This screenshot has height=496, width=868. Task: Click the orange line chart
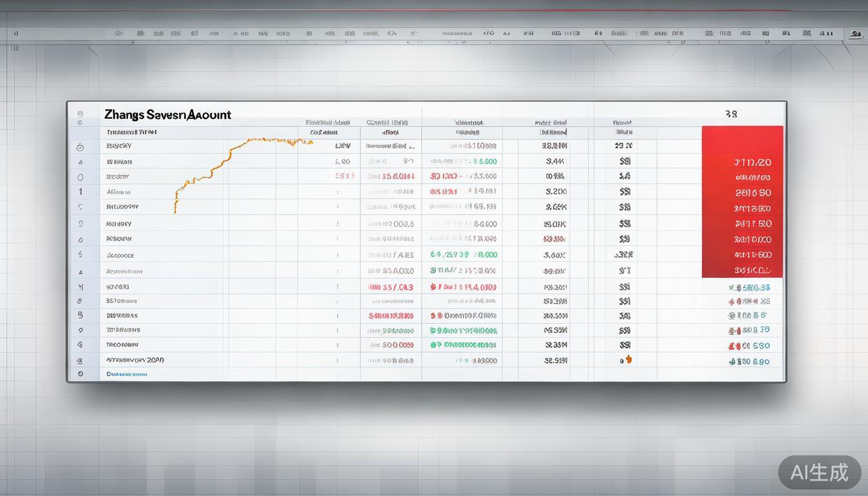232,161
